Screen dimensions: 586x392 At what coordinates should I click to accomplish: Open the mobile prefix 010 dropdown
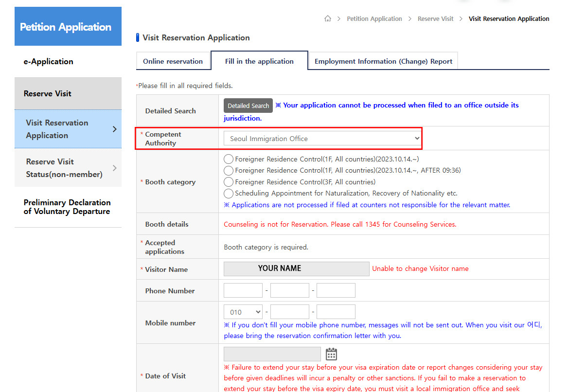point(243,312)
